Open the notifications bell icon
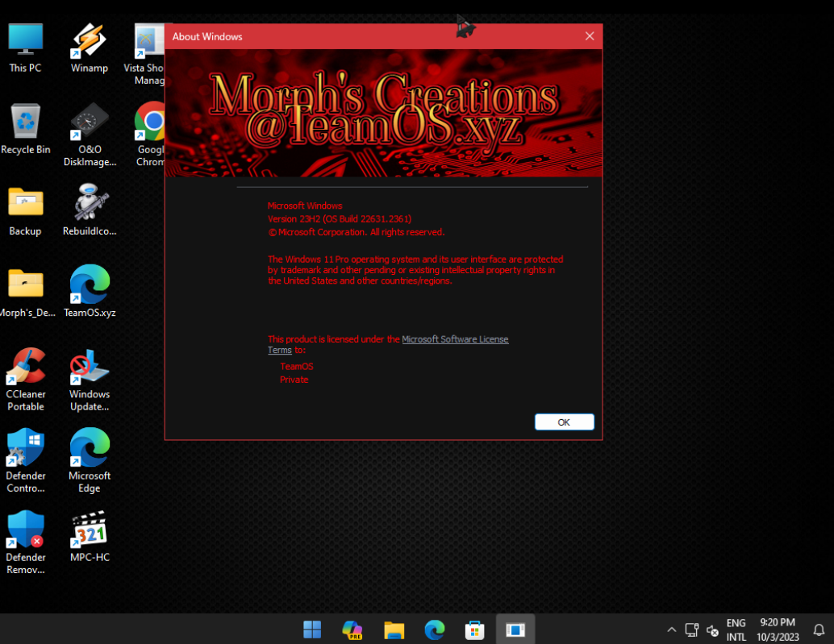Image resolution: width=834 pixels, height=644 pixels. point(819,629)
